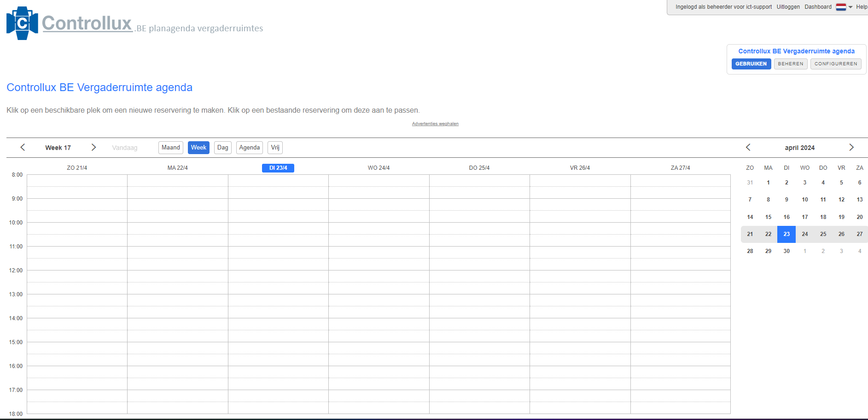The width and height of the screenshot is (868, 420).
Task: Show the Vrij availability view
Action: pyautogui.click(x=275, y=148)
